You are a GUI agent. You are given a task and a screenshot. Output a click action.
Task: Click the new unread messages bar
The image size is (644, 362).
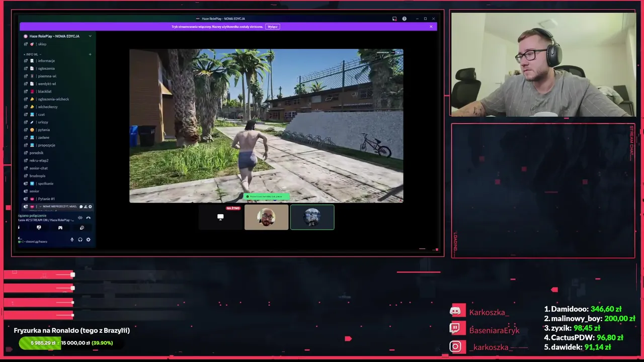tap(59, 207)
